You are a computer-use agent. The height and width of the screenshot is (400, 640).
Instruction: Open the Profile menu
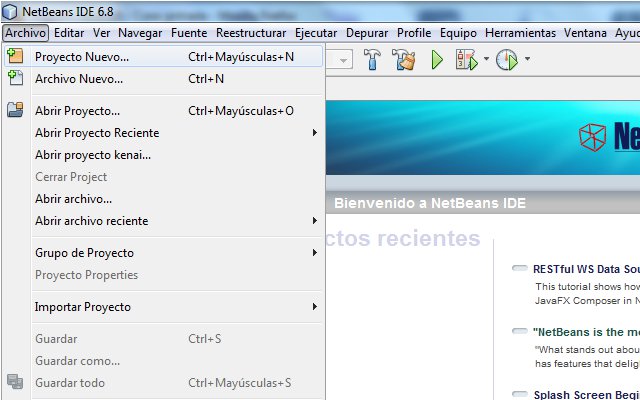pyautogui.click(x=414, y=33)
